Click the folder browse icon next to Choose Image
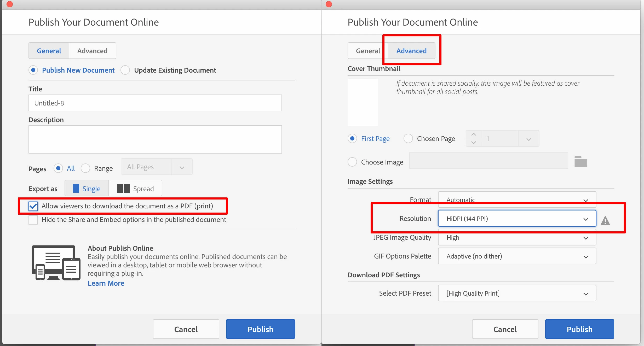 pyautogui.click(x=581, y=162)
